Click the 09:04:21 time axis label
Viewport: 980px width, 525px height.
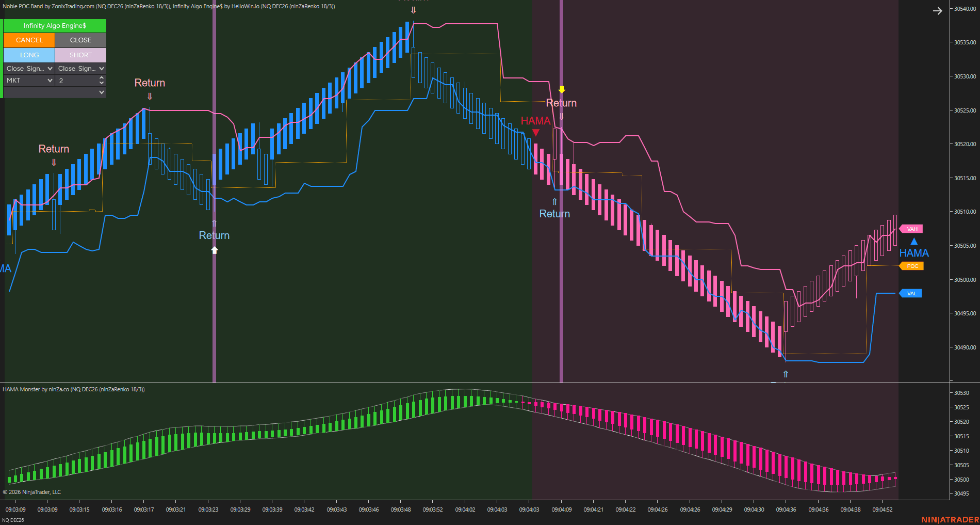[594, 510]
